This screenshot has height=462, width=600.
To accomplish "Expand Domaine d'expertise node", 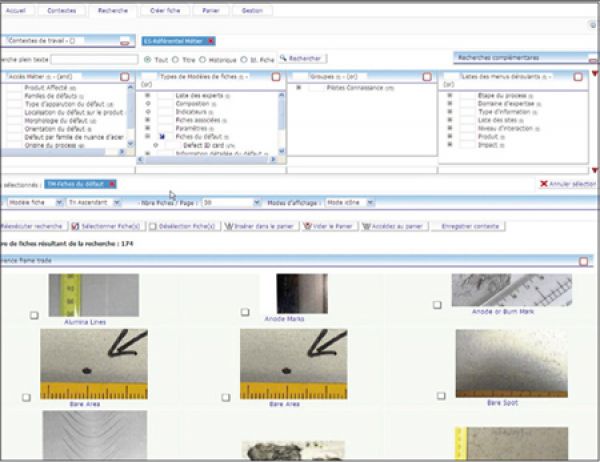I will (x=450, y=103).
